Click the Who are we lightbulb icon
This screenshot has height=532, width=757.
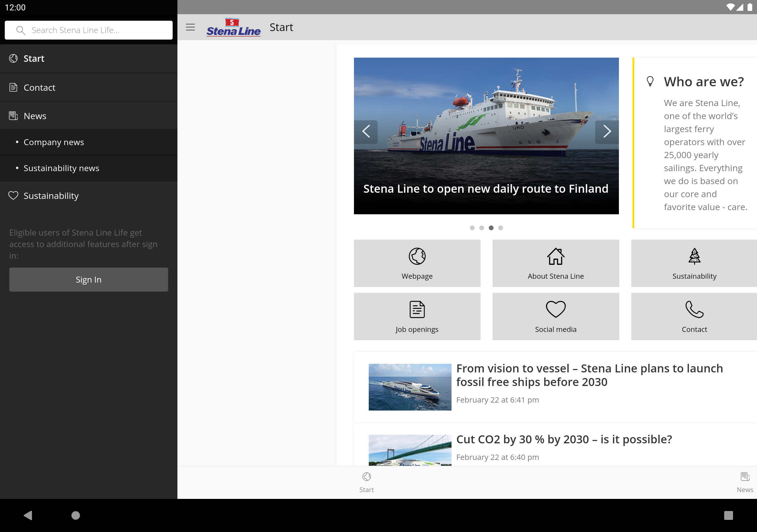tap(650, 81)
